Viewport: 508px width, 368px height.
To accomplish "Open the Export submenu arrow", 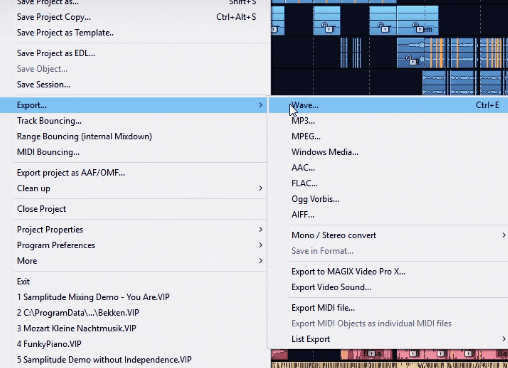I will tap(260, 105).
